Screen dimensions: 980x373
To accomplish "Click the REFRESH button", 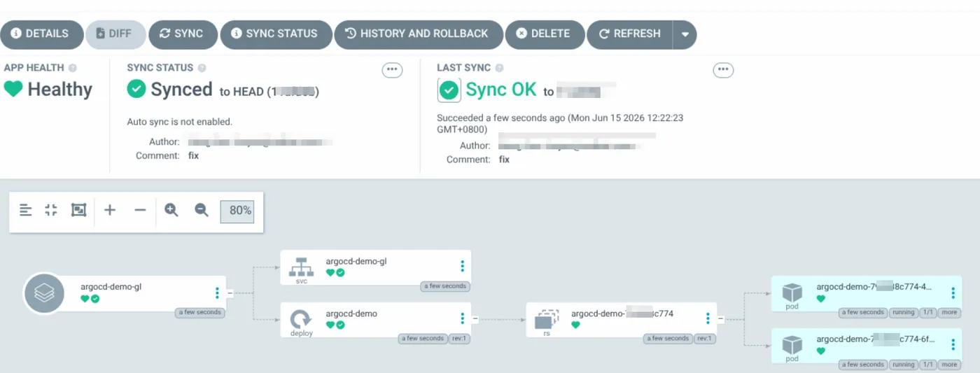I will 629,34.
